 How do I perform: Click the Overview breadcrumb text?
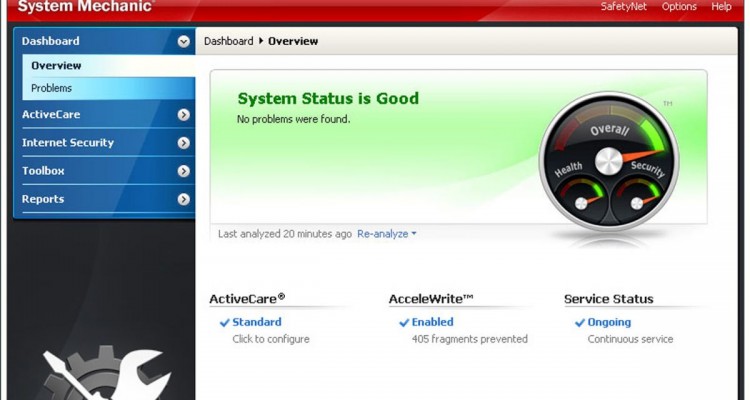click(x=293, y=41)
